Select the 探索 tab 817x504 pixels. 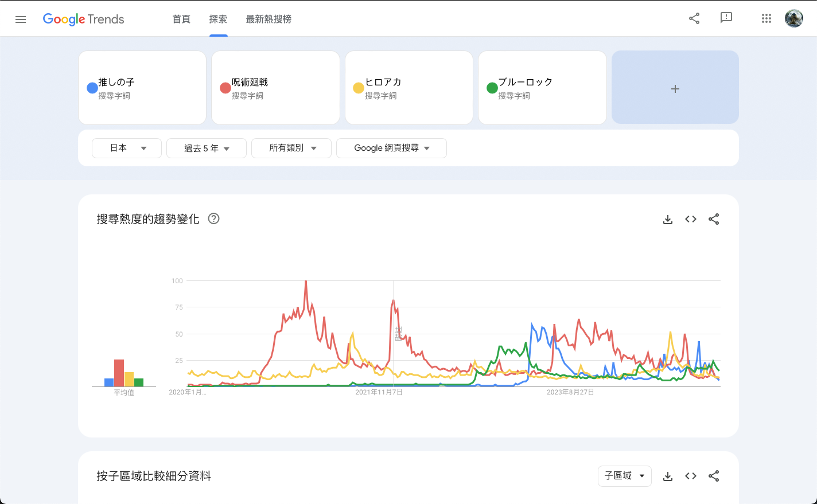(x=218, y=19)
